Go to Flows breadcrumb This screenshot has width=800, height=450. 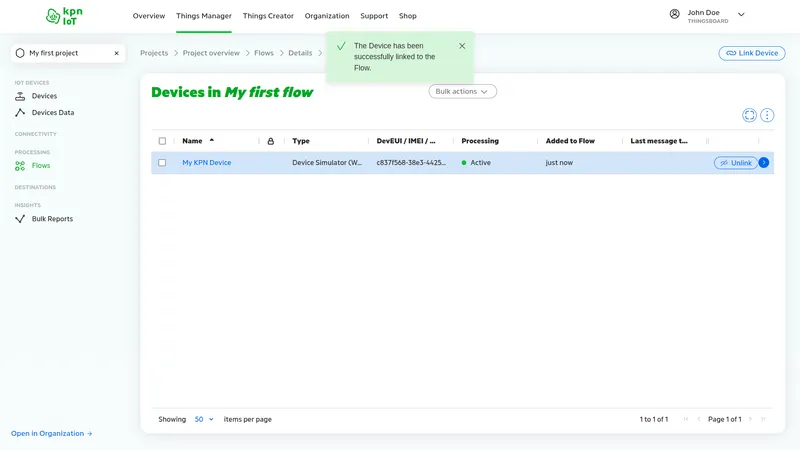(264, 53)
